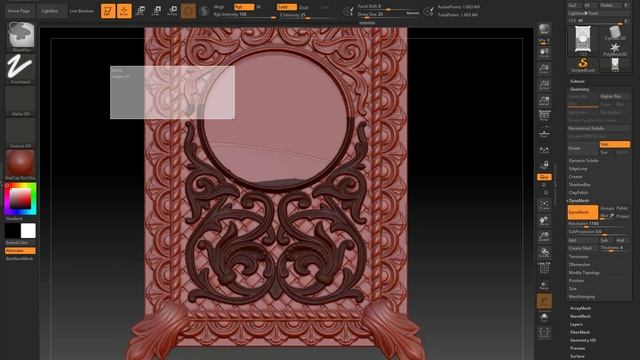This screenshot has height=360, width=640.
Task: Click the AAHalf icon
Action: [x=544, y=101]
